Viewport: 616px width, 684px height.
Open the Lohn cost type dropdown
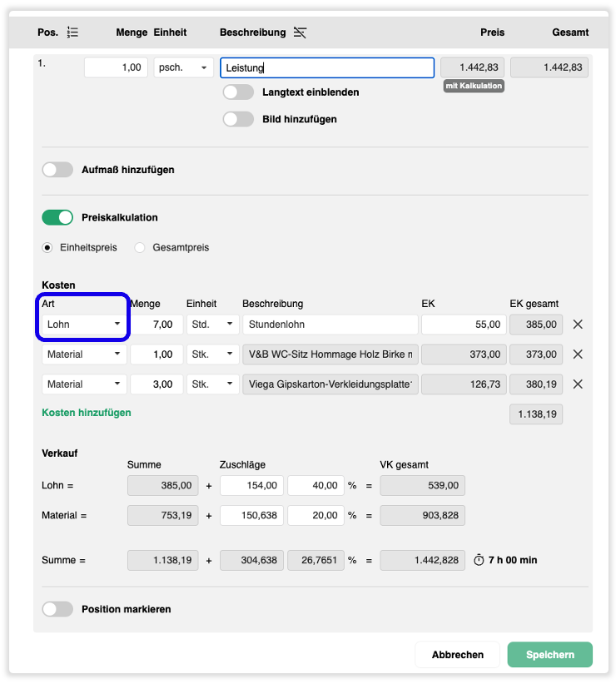point(84,325)
